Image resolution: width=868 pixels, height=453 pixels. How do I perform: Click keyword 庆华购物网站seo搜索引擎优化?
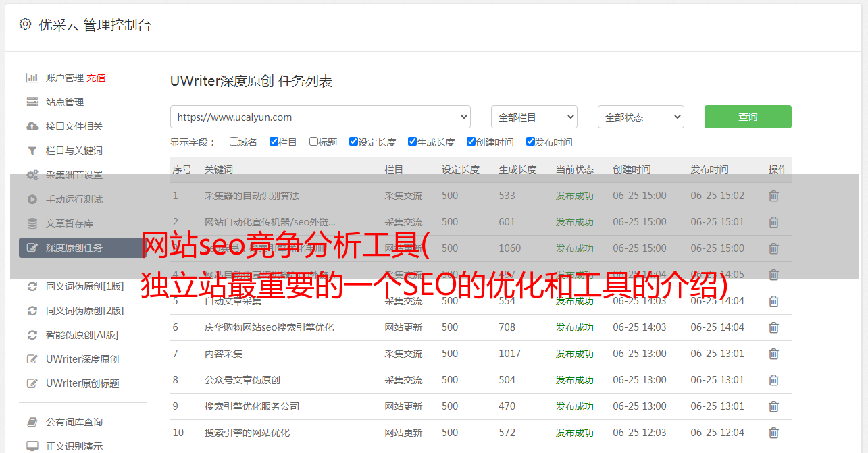pos(270,327)
